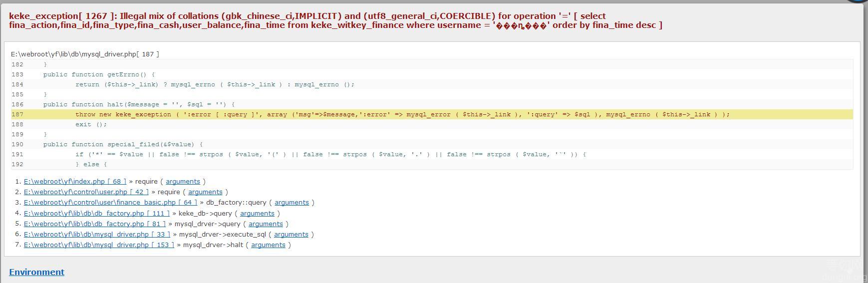
Task: Open the db_factory.php [ 81 ] trace link
Action: 94,224
